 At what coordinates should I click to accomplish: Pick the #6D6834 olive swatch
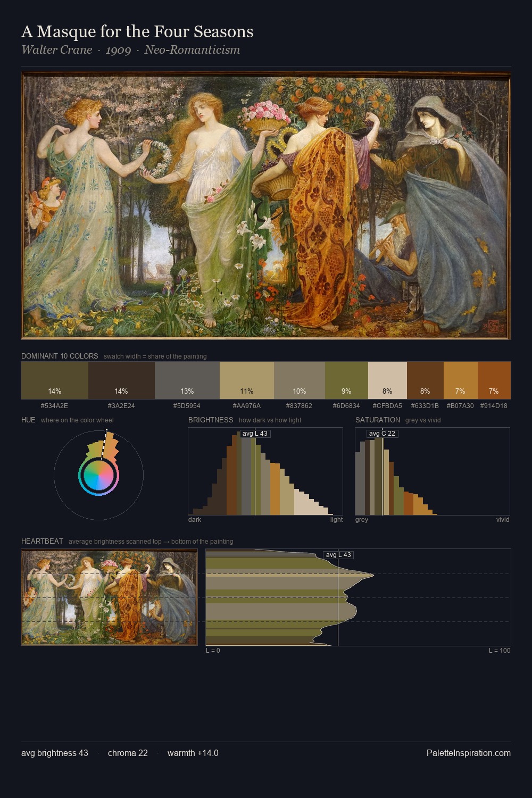pyautogui.click(x=346, y=380)
